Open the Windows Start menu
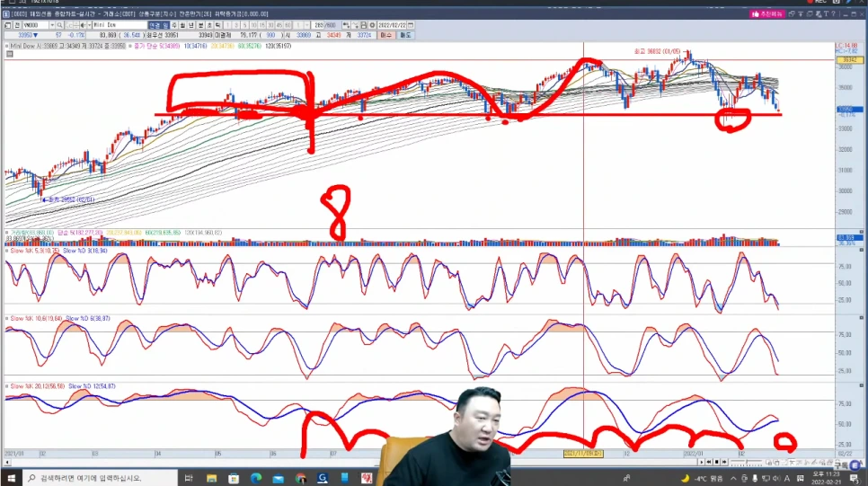The width and height of the screenshot is (868, 486). [x=11, y=478]
